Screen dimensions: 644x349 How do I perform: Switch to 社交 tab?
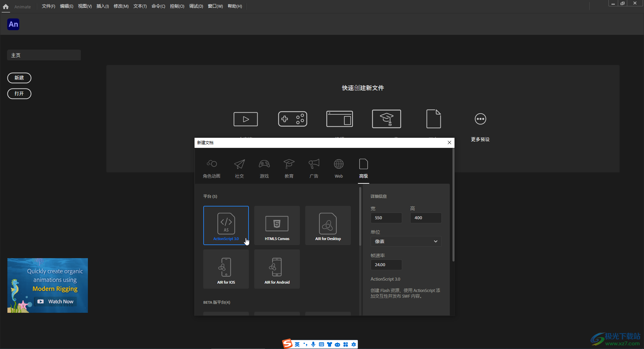[x=239, y=169]
